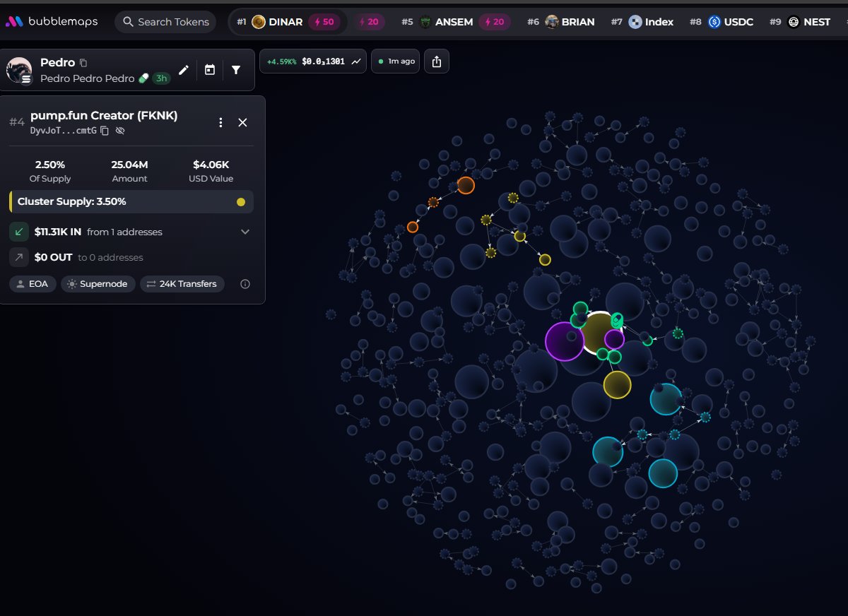This screenshot has height=616, width=848.
Task: Click the $4.06K USD Value
Action: [x=211, y=165]
